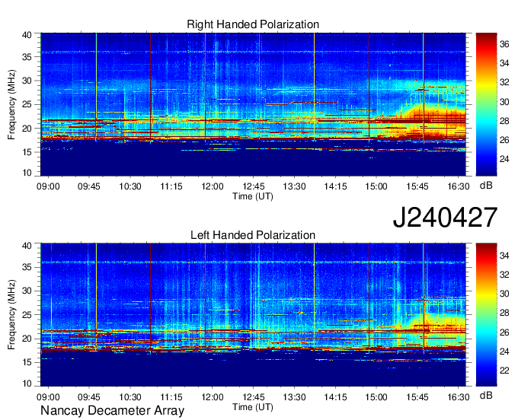Click 12:45 tick under Right Handed plot

point(254,186)
